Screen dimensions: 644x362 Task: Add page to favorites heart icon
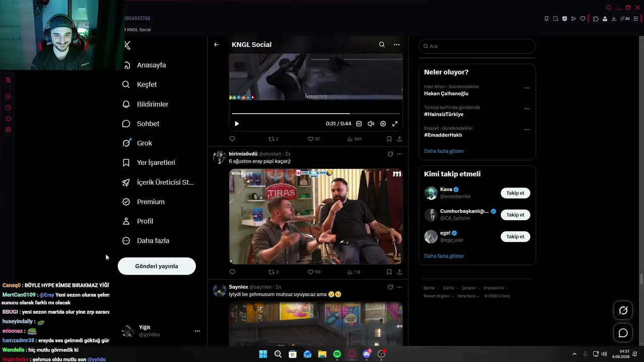click(583, 19)
